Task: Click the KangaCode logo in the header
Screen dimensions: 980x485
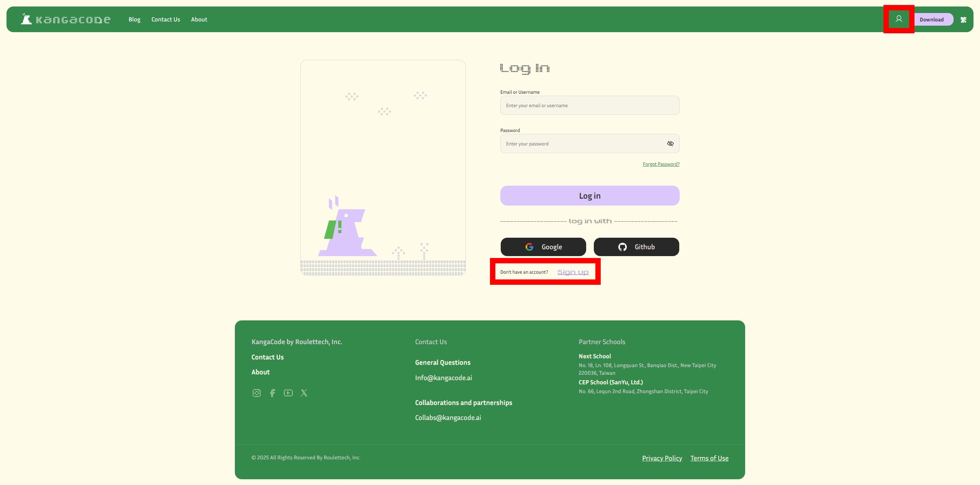Action: point(66,19)
